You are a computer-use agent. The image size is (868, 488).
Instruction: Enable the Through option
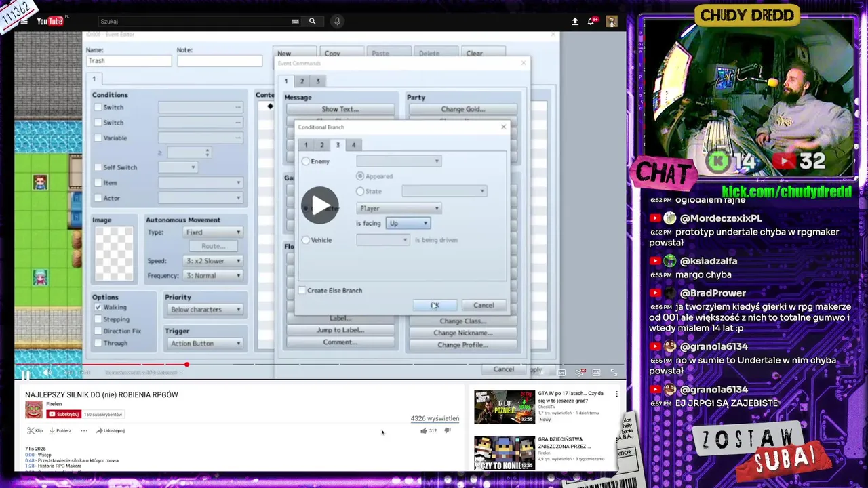pos(98,343)
